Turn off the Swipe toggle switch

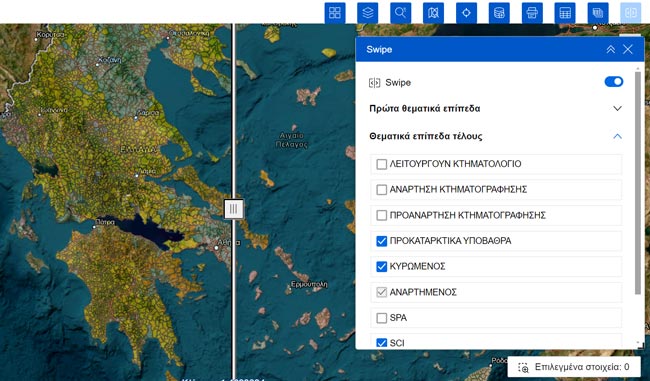(614, 82)
